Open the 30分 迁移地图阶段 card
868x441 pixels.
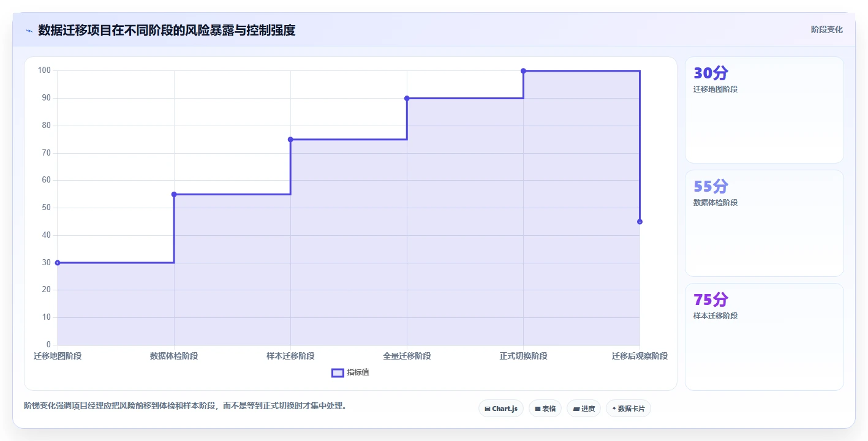pyautogui.click(x=764, y=110)
